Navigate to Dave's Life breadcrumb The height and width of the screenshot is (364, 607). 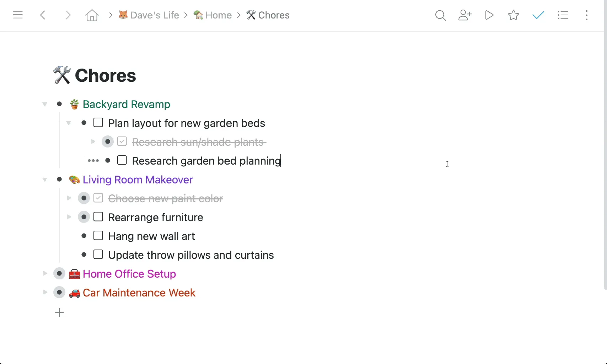pos(149,15)
